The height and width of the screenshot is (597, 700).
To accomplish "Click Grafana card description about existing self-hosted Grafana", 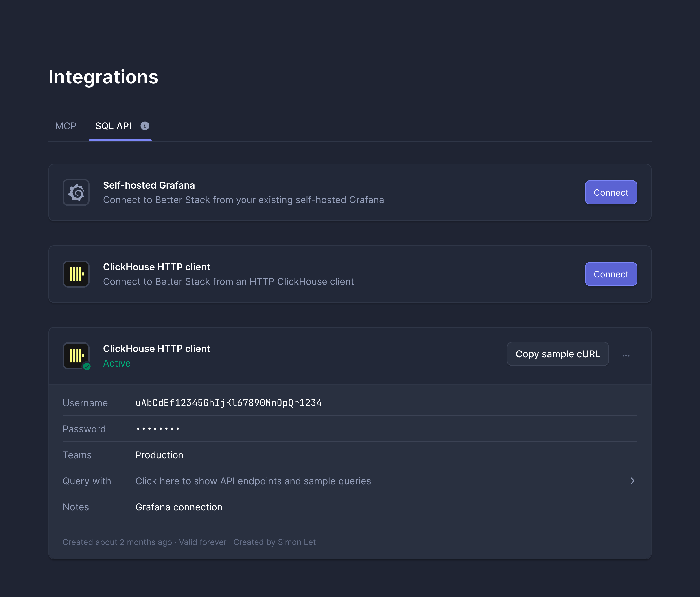I will point(244,200).
